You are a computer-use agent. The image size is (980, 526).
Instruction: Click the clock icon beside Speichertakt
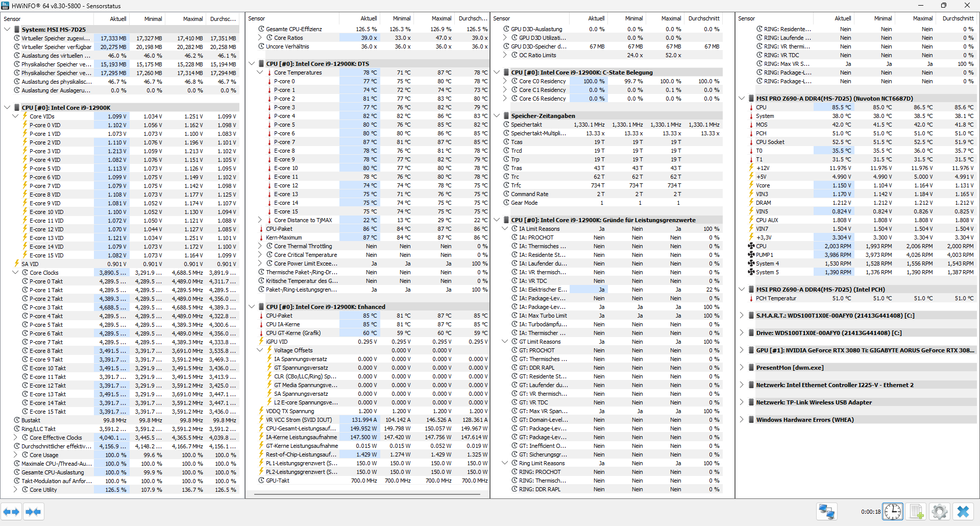click(x=506, y=125)
